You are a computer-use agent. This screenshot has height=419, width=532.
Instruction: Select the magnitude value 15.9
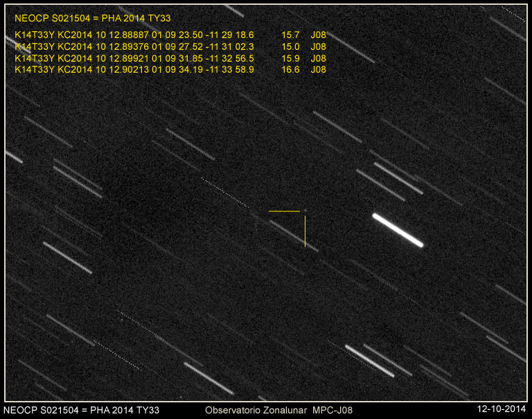pos(290,58)
